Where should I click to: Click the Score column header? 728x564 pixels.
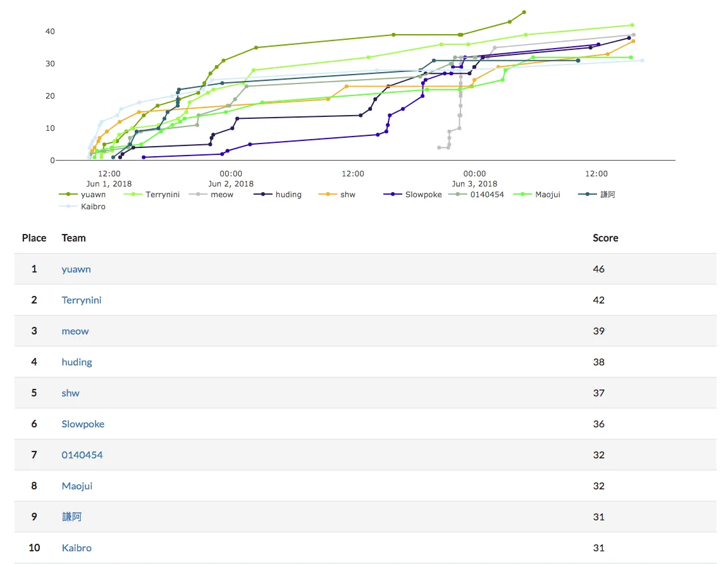point(605,238)
